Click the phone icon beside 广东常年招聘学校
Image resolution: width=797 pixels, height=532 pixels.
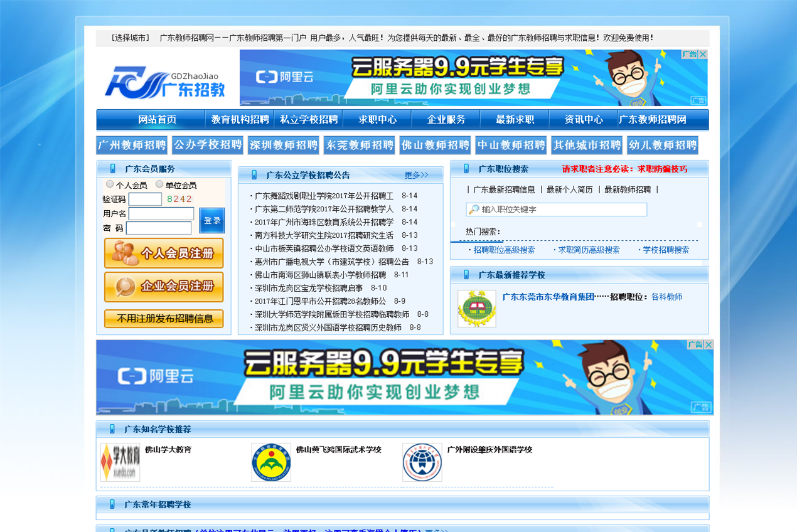coord(112,504)
